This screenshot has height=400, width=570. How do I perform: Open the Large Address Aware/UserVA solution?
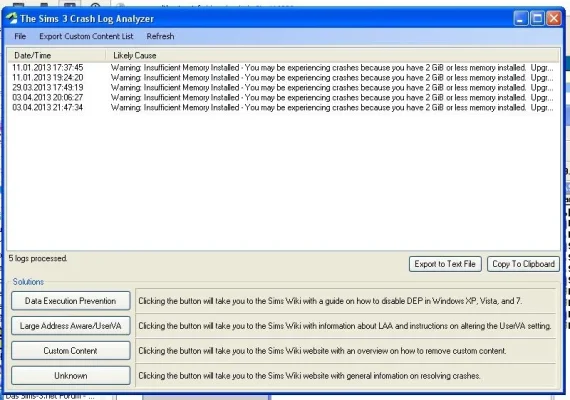click(71, 326)
